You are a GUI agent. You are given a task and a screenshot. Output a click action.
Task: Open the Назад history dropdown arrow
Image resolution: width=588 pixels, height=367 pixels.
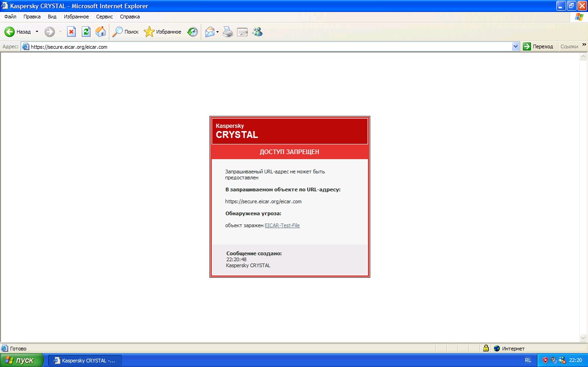(x=37, y=32)
